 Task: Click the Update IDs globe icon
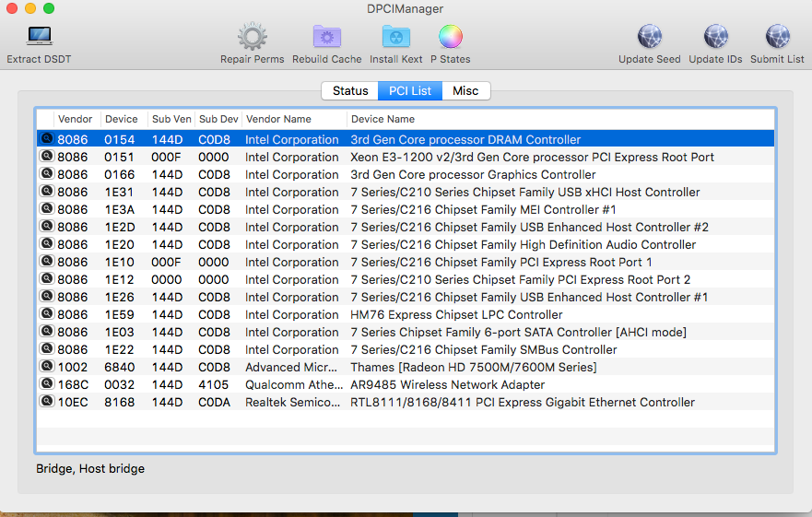pos(715,36)
